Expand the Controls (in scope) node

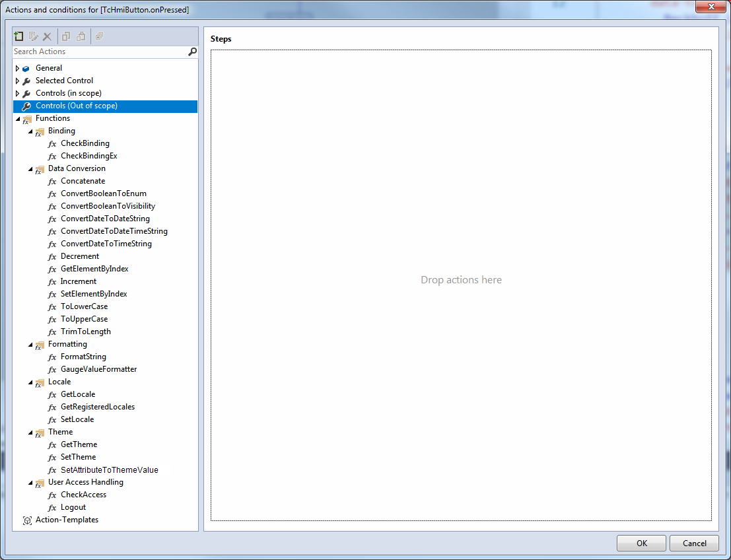(x=17, y=93)
